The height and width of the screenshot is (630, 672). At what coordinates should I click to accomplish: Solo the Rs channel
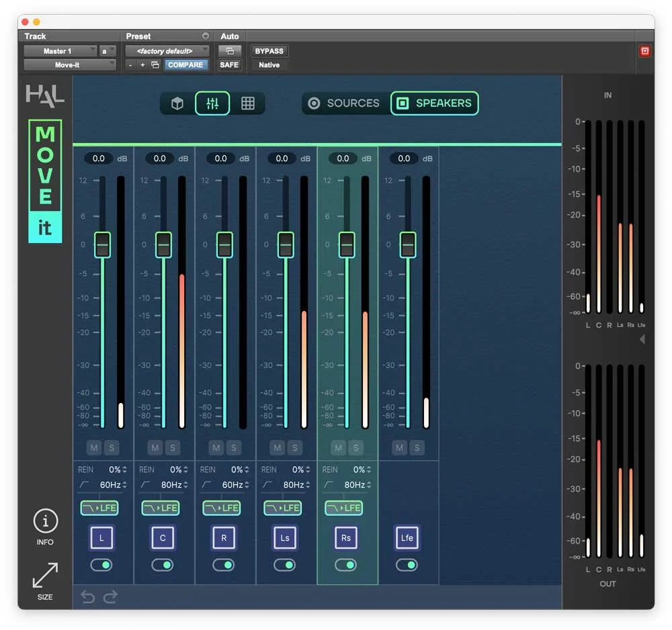[x=355, y=448]
